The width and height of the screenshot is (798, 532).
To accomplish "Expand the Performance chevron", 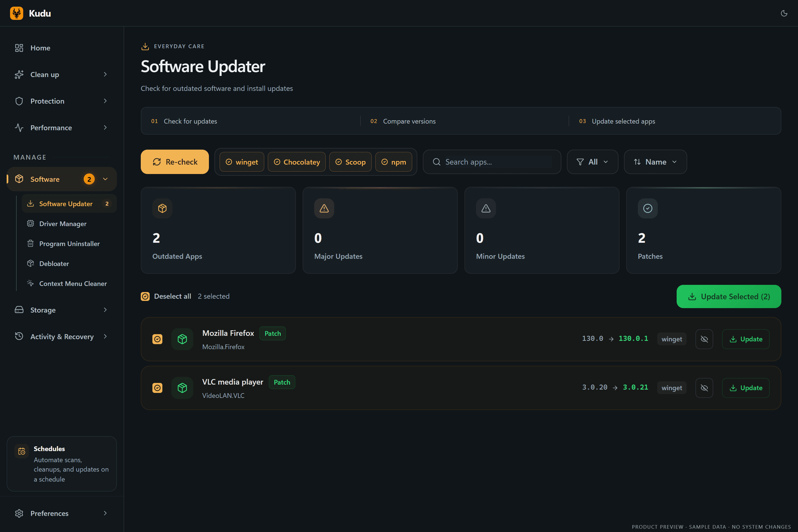I will [x=105, y=127].
